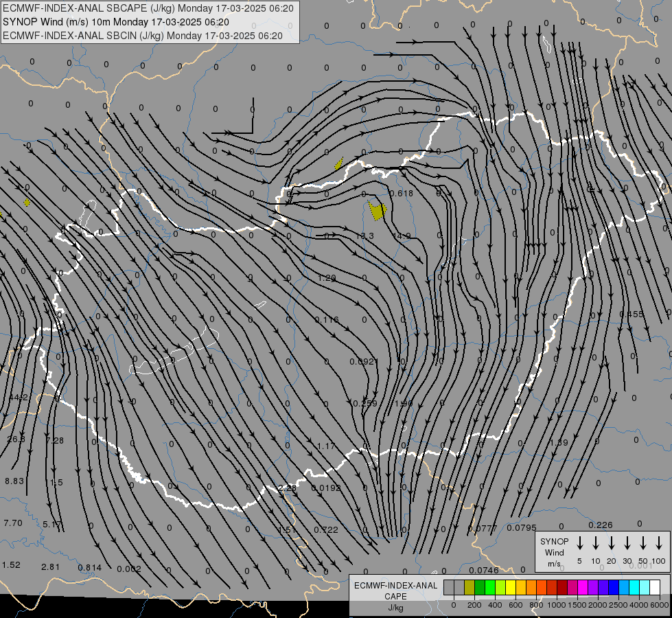Click the 0.0777 value on the map
This screenshot has height=618, width=672.
click(483, 528)
